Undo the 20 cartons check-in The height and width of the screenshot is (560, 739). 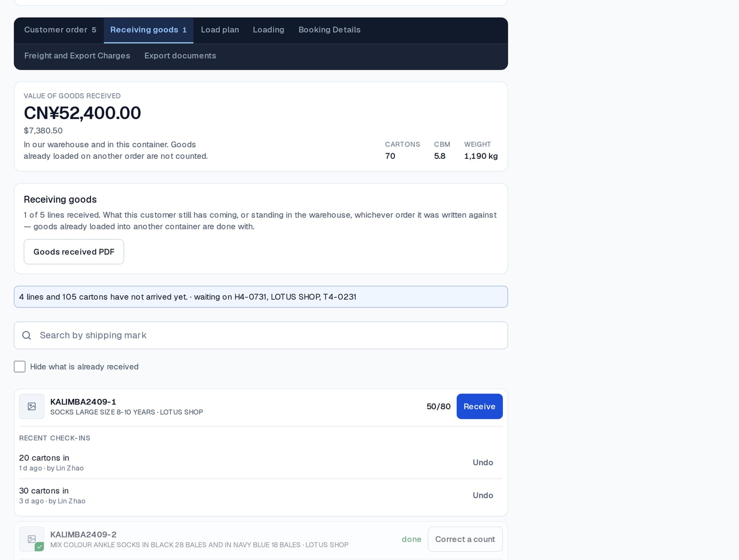(x=483, y=463)
